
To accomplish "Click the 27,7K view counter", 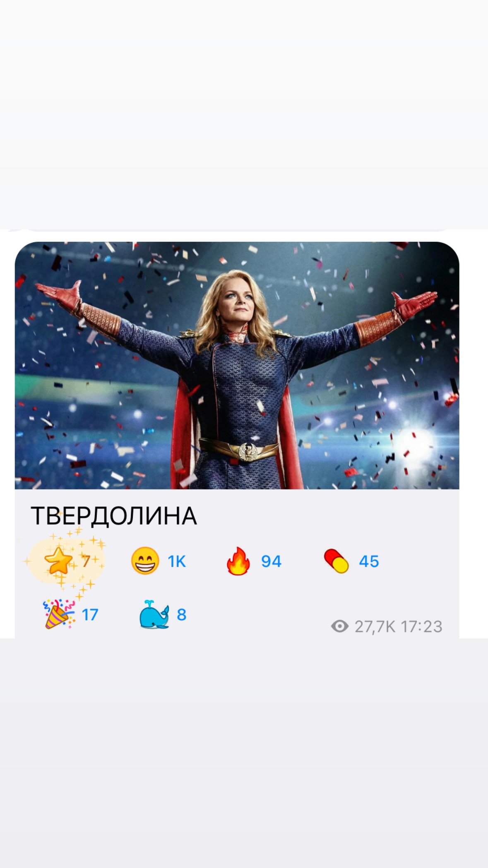I will pos(375,627).
